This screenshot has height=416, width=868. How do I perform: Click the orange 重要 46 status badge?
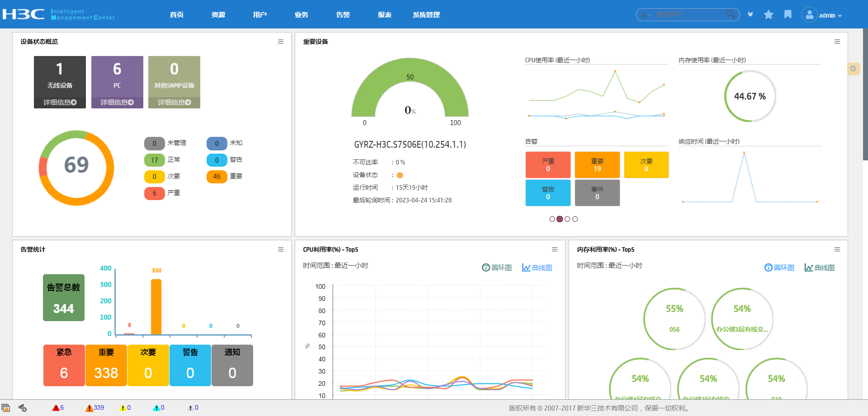217,177
